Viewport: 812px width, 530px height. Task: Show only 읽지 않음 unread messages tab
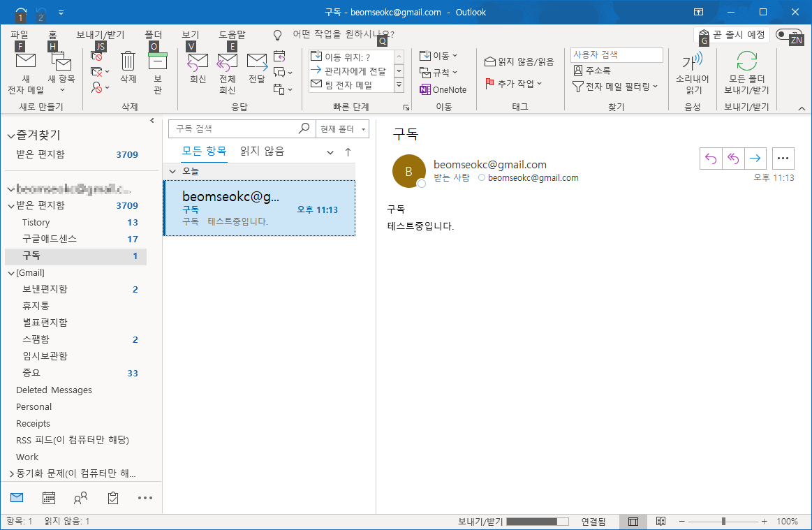click(x=262, y=152)
